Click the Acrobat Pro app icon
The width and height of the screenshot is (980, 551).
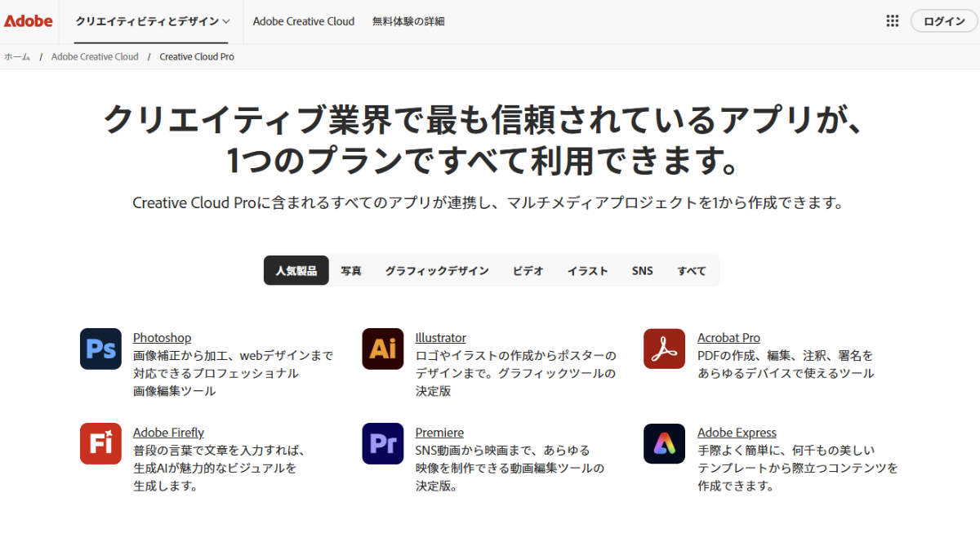coord(663,349)
